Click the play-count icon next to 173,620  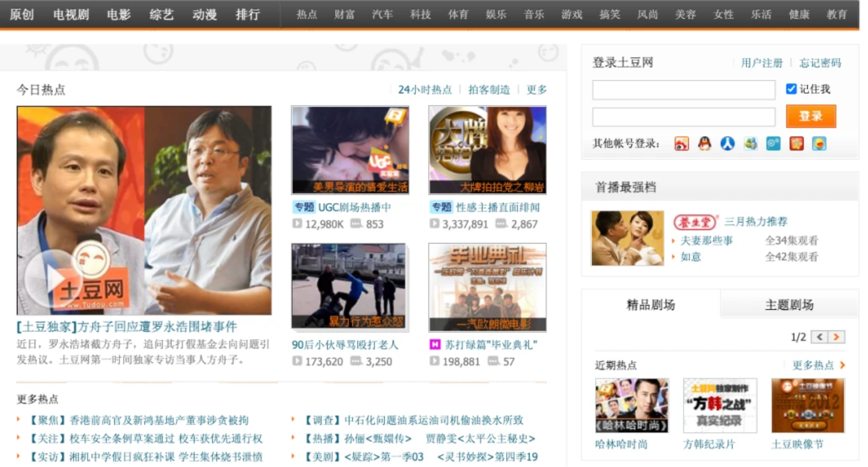point(298,361)
